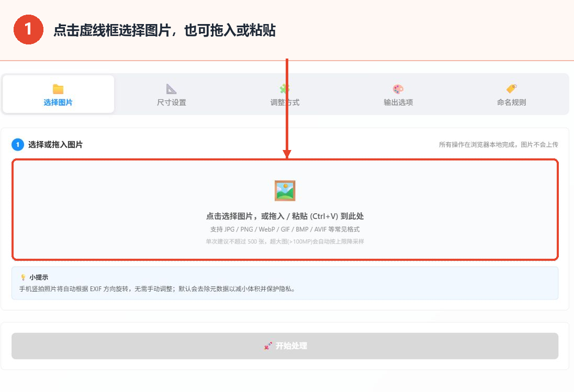Click the landscape picture icon in upload zone
This screenshot has width=574, height=392.
(285, 191)
